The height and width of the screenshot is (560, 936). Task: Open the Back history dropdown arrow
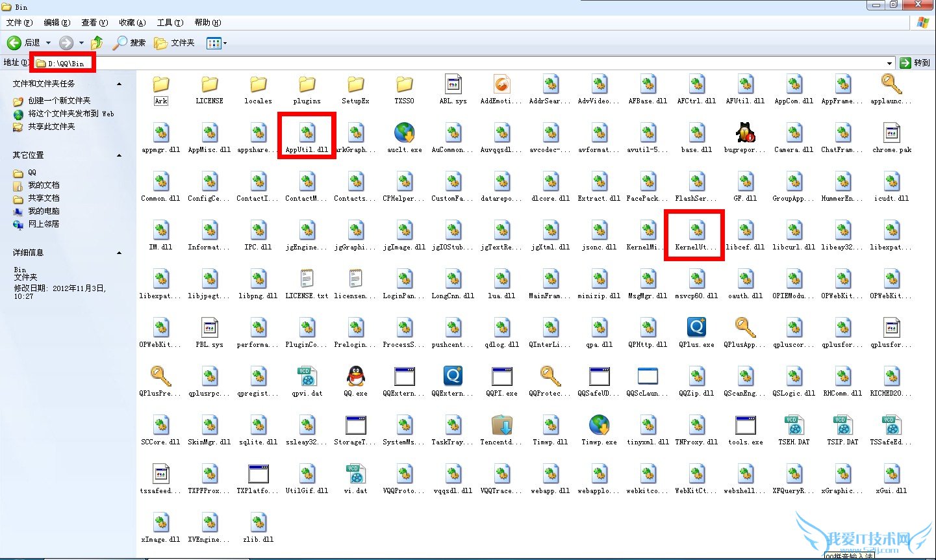tap(48, 43)
